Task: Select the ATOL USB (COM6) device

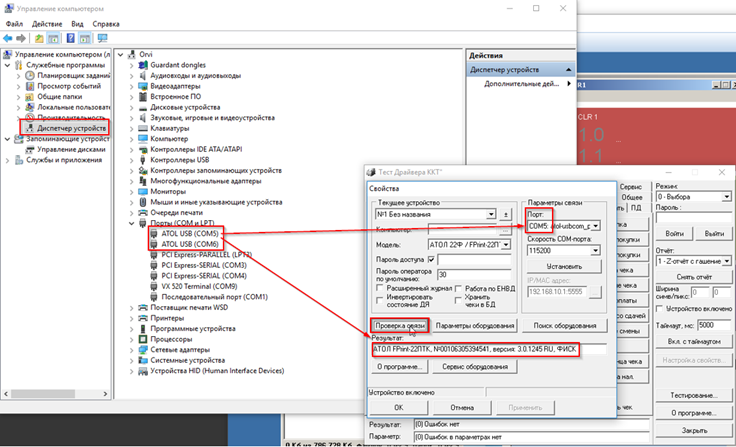Action: pyautogui.click(x=190, y=243)
